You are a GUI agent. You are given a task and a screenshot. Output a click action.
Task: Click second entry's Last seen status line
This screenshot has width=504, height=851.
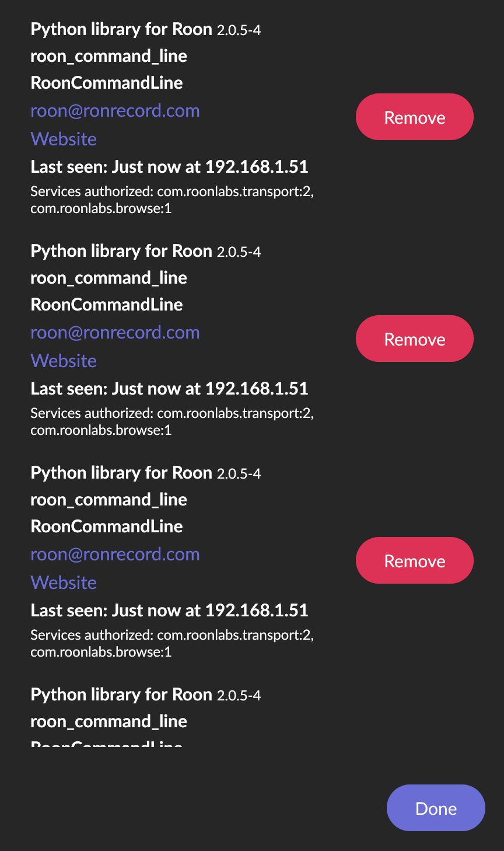tap(169, 389)
